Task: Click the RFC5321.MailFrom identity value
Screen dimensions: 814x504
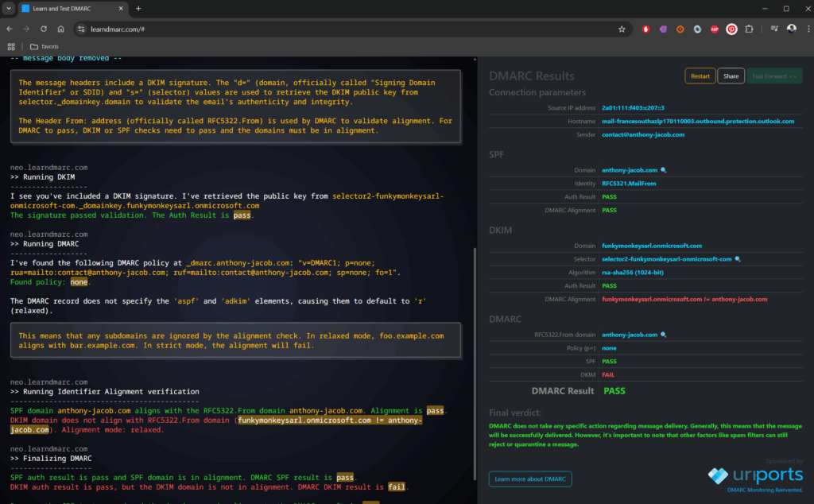Action: [x=629, y=184]
